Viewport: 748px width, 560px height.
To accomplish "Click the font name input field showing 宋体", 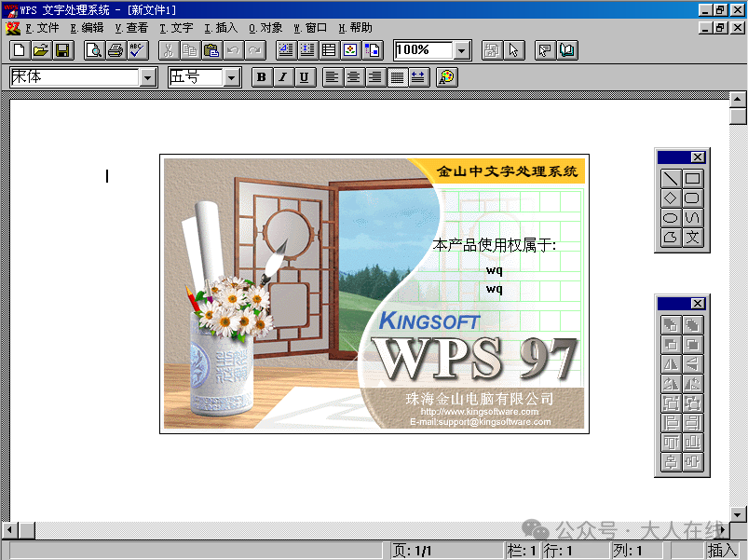I will (x=75, y=77).
